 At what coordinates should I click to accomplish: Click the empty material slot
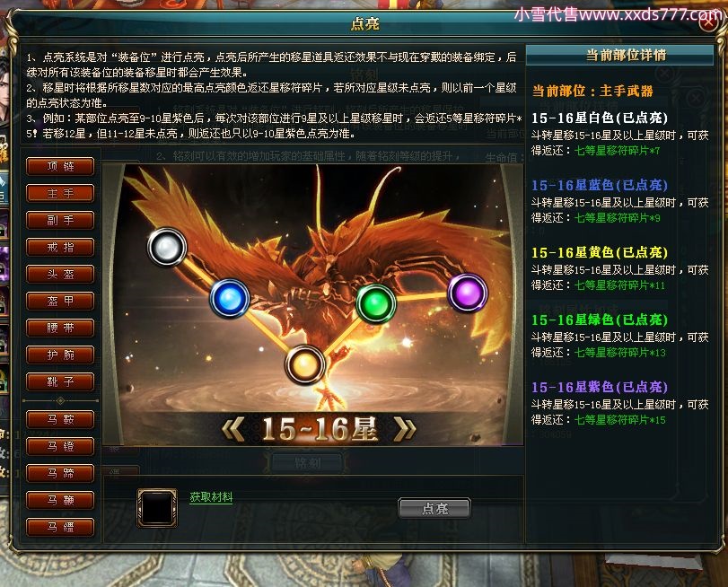pos(157,508)
